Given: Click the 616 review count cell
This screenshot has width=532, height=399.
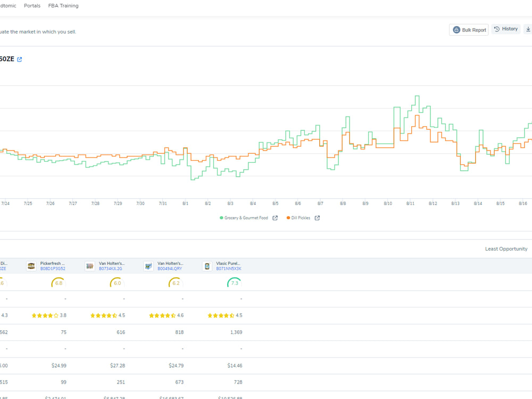Looking at the screenshot, I should (x=121, y=332).
